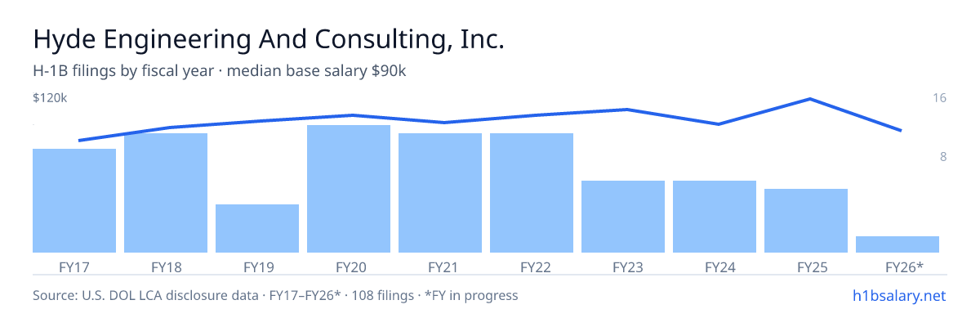Open the h1bsalary.net link

pyautogui.click(x=898, y=295)
